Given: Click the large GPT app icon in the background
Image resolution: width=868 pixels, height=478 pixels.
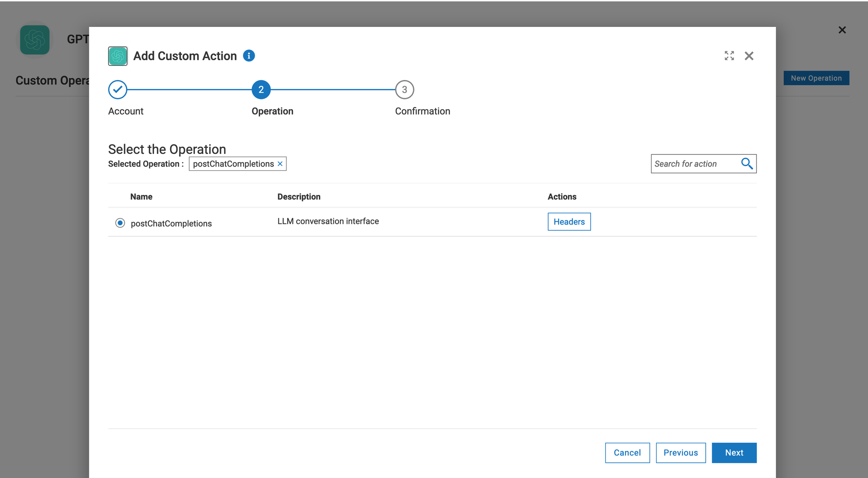Looking at the screenshot, I should (x=35, y=39).
